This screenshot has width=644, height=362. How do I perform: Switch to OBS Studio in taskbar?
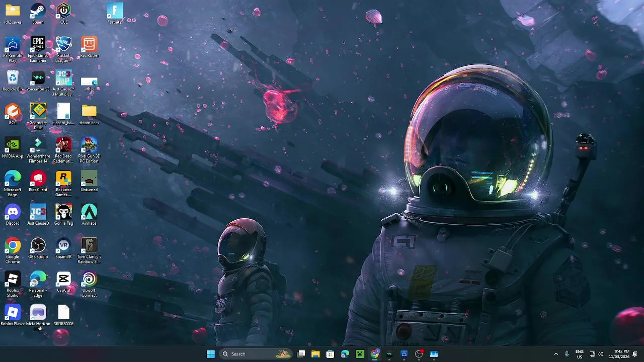pyautogui.click(x=419, y=354)
